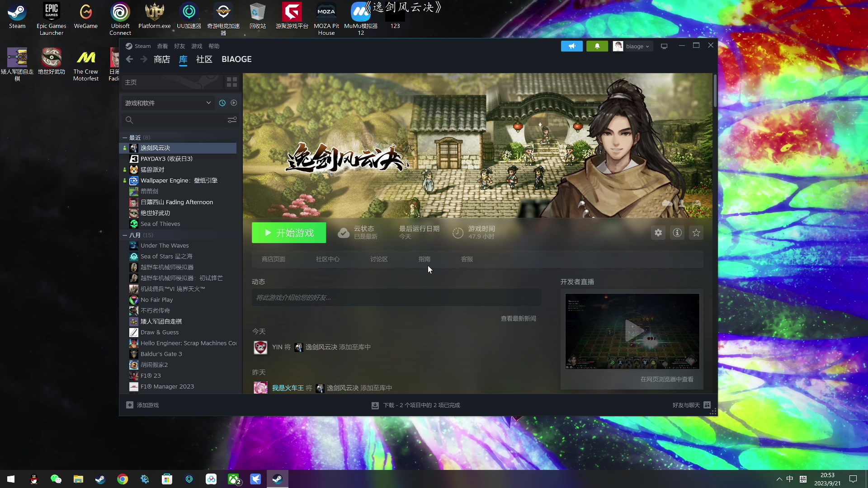Image resolution: width=868 pixels, height=488 pixels.
Task: Toggle show ready-to-play games filter
Action: tap(234, 103)
